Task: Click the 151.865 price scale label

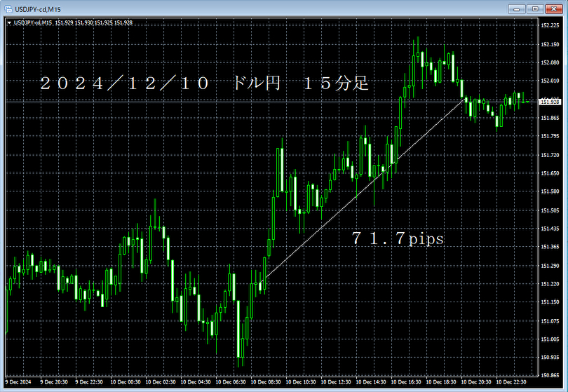Action: coord(550,118)
